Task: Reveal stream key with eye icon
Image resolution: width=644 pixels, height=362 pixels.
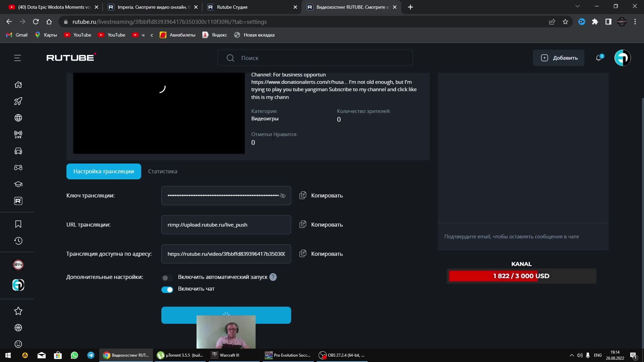Action: 283,196
